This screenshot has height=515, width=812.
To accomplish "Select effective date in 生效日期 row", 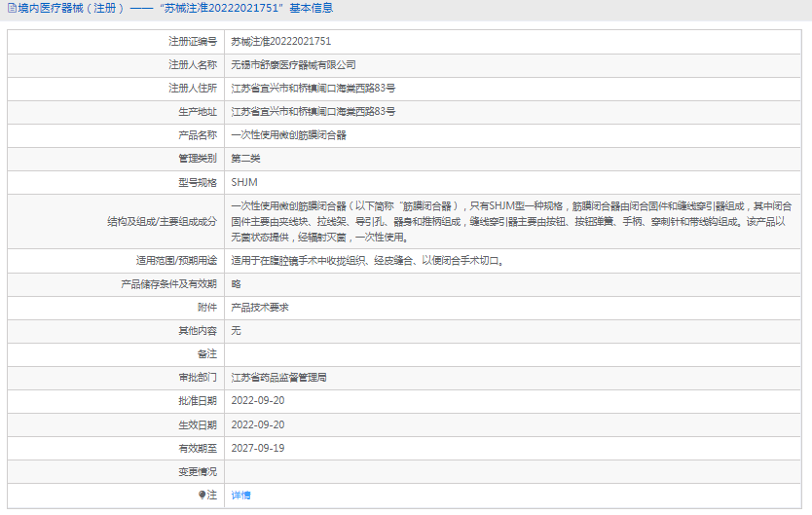I will click(257, 424).
